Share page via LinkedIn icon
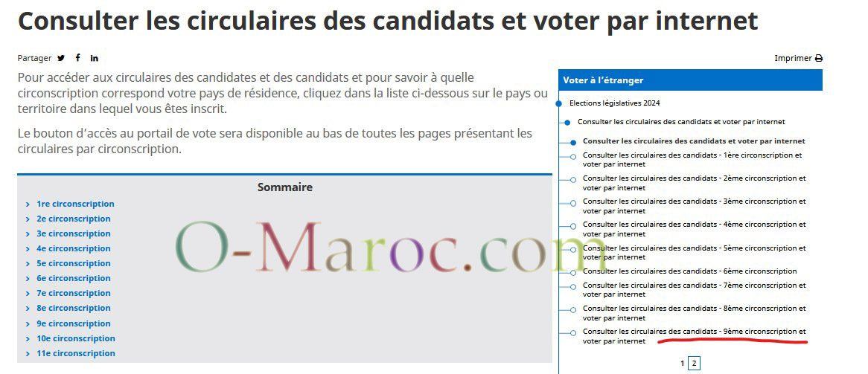The image size is (868, 374). point(95,58)
